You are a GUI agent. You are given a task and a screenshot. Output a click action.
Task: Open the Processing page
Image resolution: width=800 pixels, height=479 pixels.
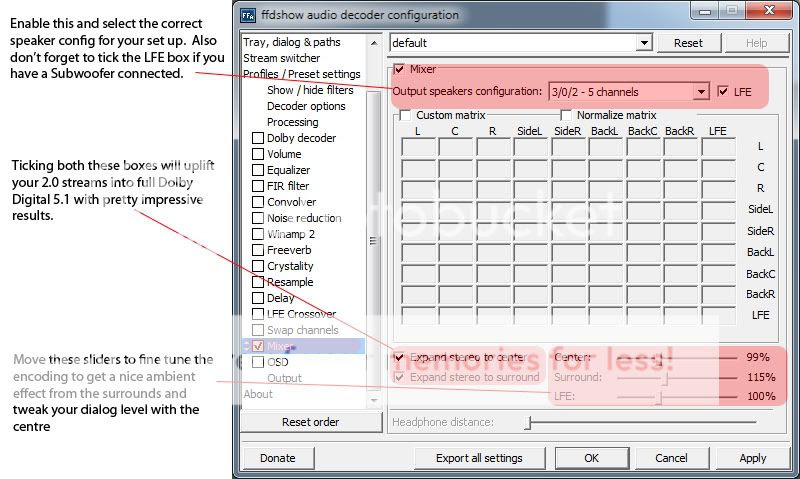point(292,122)
